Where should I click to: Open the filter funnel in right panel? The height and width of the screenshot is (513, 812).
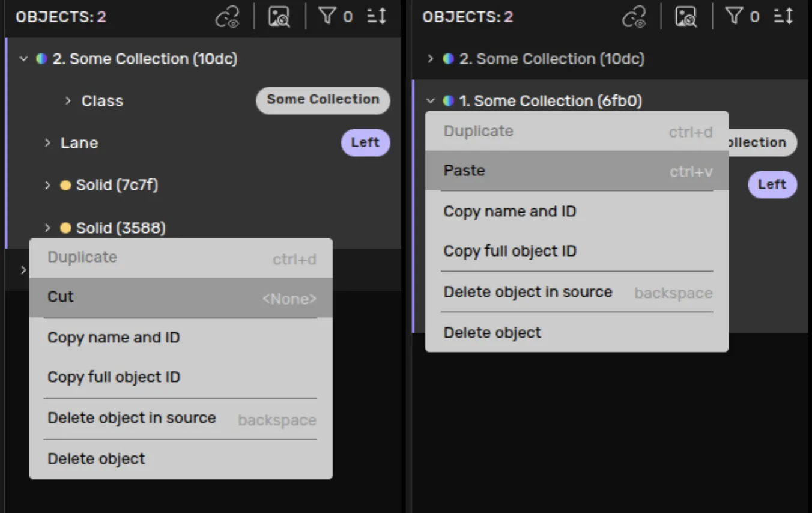pos(733,16)
